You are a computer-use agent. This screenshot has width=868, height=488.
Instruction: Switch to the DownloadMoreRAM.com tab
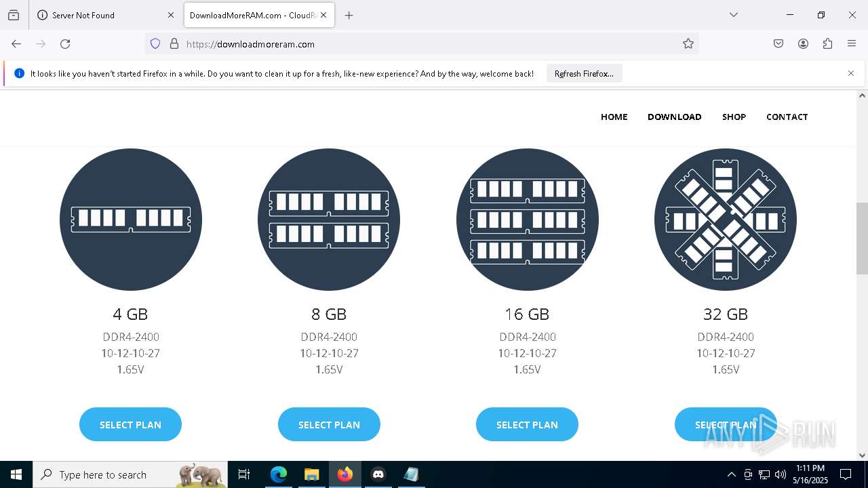(x=259, y=15)
